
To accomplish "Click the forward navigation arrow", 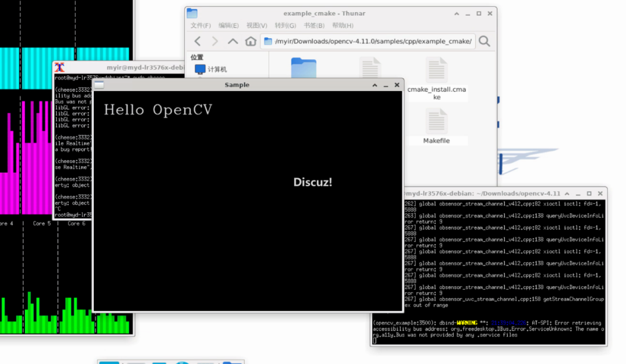I will coord(215,41).
